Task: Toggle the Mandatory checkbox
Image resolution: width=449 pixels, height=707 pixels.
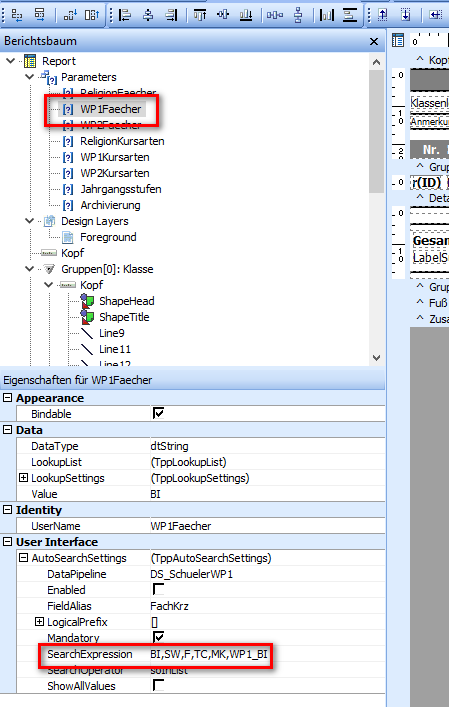Action: pos(158,637)
